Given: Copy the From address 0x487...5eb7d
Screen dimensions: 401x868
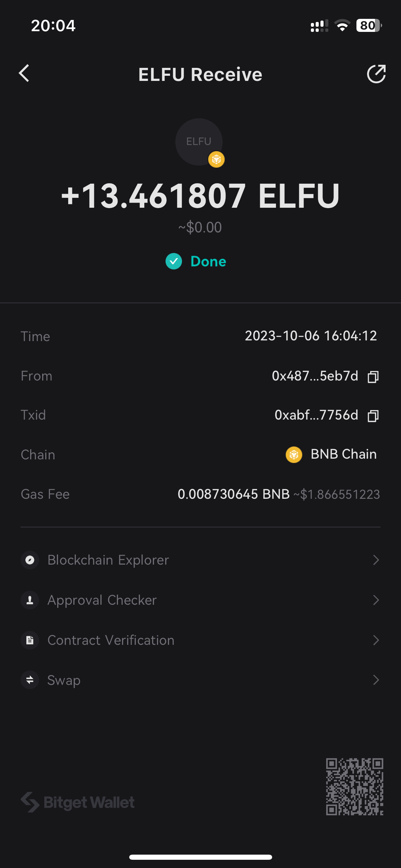Looking at the screenshot, I should tap(373, 377).
